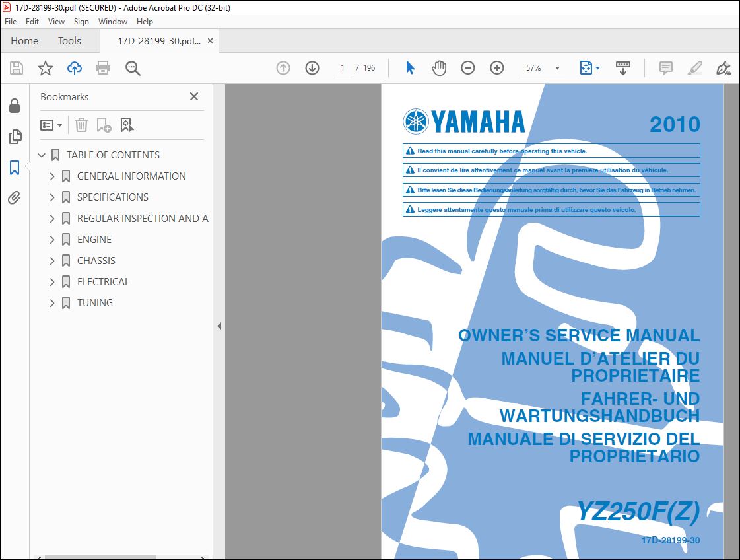Zoom in with the plus button
740x560 pixels.
tap(497, 68)
